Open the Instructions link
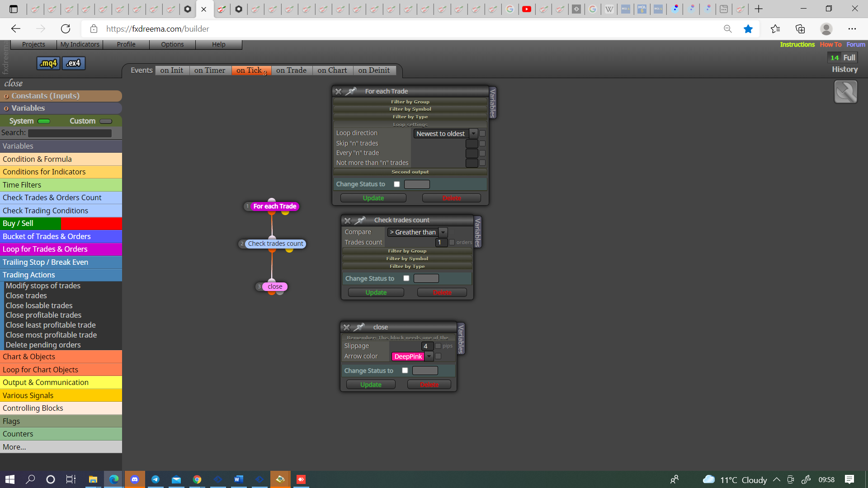This screenshot has height=488, width=868. coord(797,44)
